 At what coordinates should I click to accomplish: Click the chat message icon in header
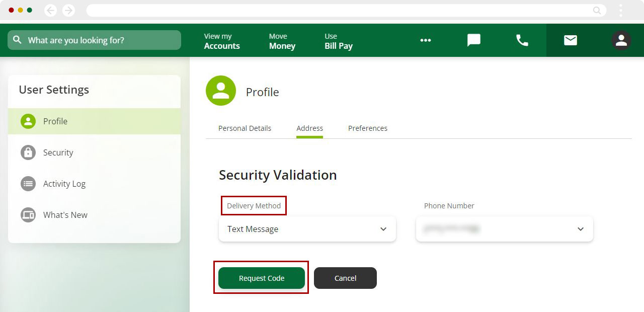pos(473,40)
